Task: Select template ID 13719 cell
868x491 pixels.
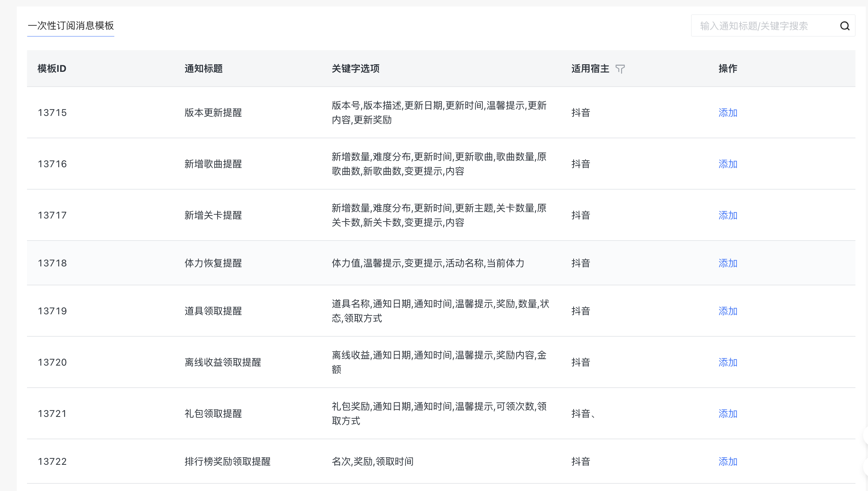Action: point(52,311)
